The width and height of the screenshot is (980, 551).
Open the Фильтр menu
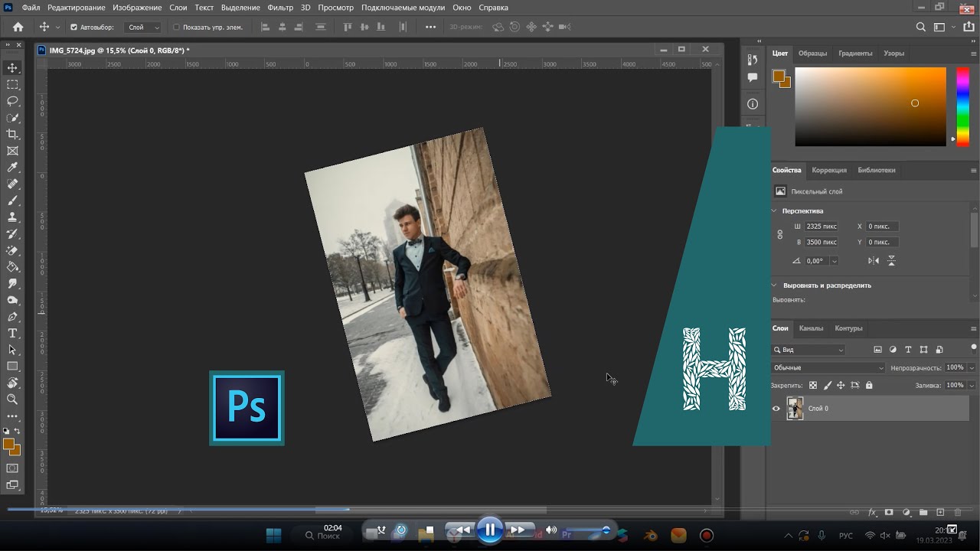point(280,8)
